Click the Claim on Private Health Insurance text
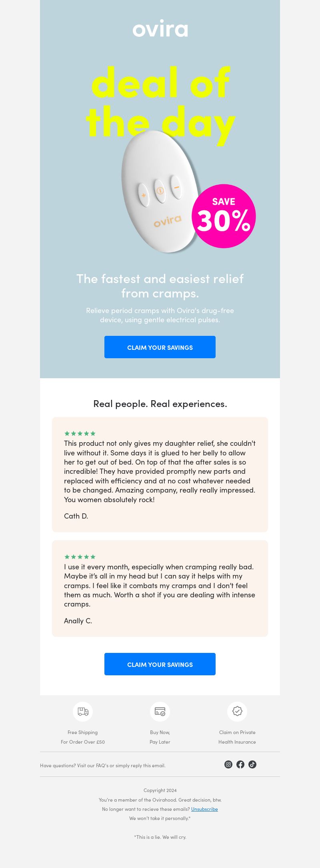This screenshot has height=868, width=320. pyautogui.click(x=237, y=737)
